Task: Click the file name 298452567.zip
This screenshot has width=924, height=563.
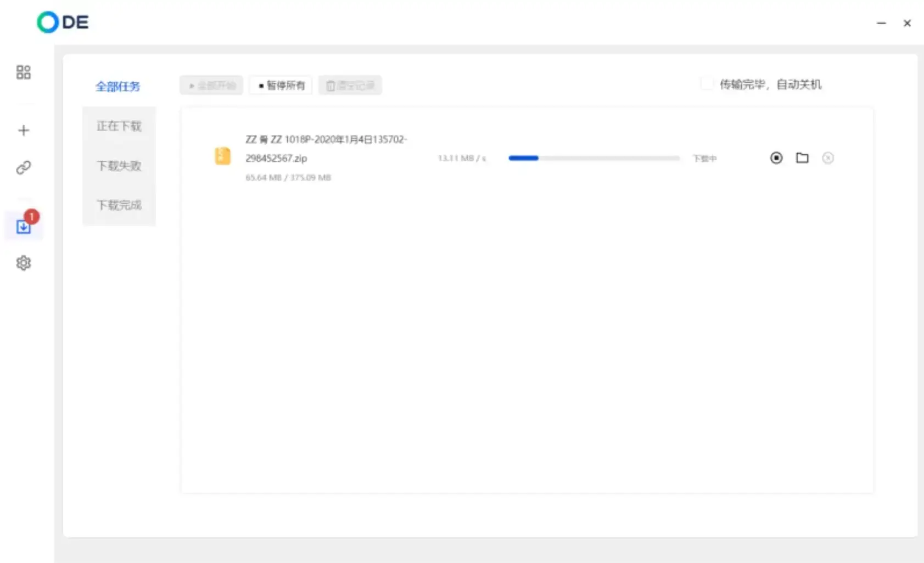Action: coord(277,158)
